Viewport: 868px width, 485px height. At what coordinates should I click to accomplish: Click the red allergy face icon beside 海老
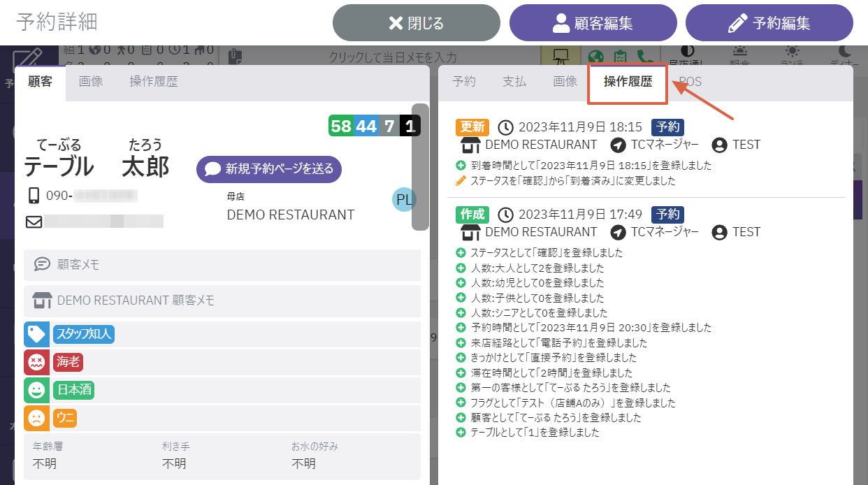36,362
